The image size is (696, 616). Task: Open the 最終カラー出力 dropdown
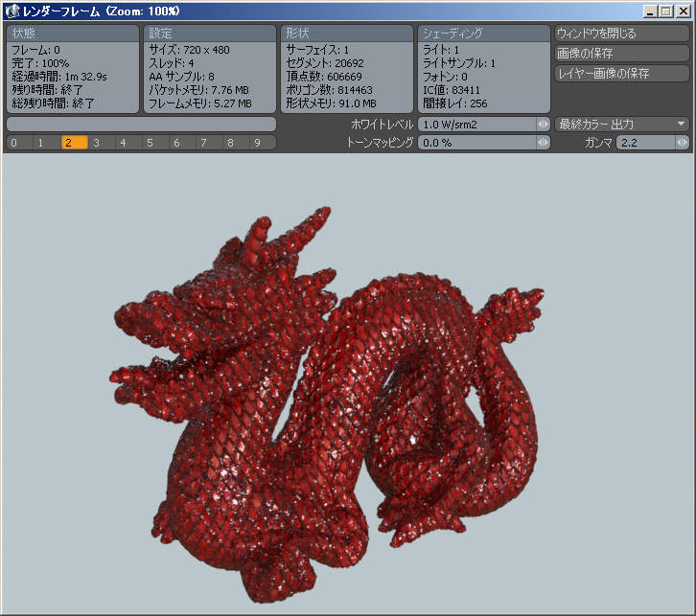pos(621,125)
